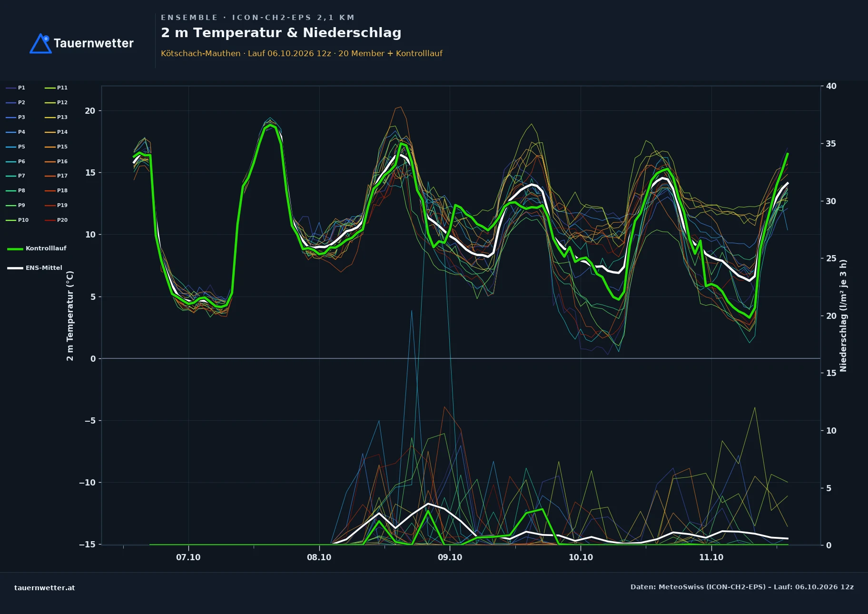
Task: Click the P1 legend entry
Action: (x=15, y=88)
